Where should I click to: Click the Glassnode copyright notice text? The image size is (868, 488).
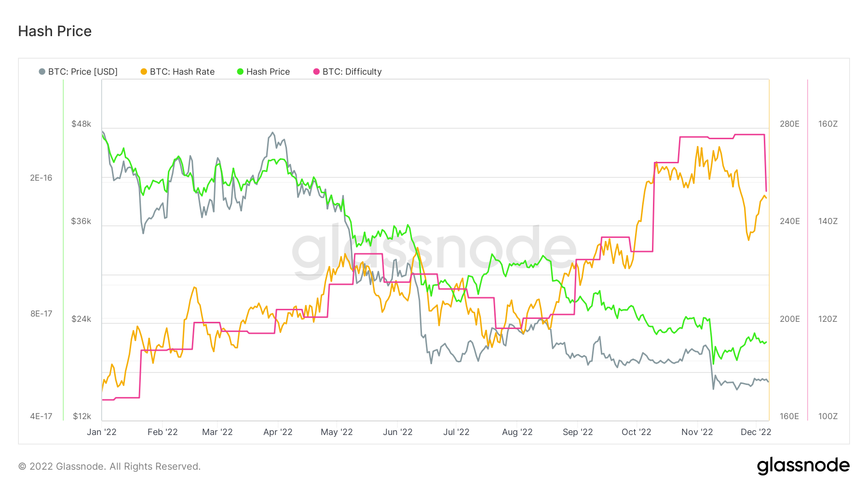pos(109,466)
